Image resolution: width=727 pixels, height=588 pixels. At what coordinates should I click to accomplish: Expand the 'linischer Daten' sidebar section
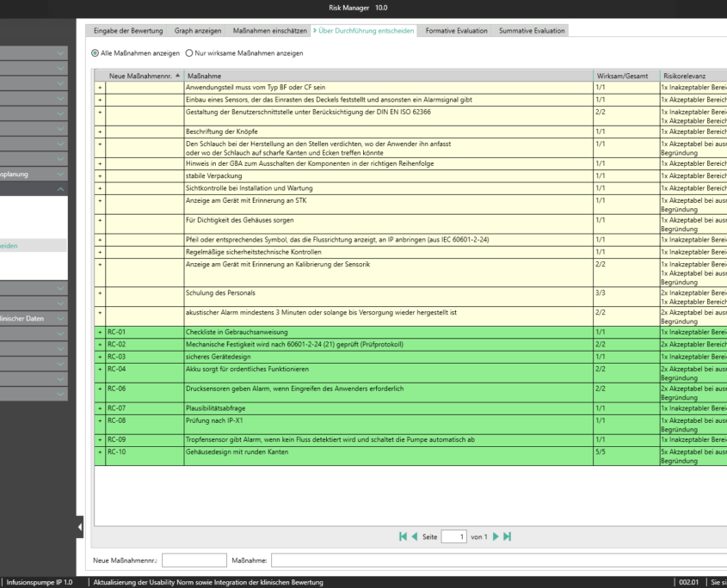coord(60,318)
